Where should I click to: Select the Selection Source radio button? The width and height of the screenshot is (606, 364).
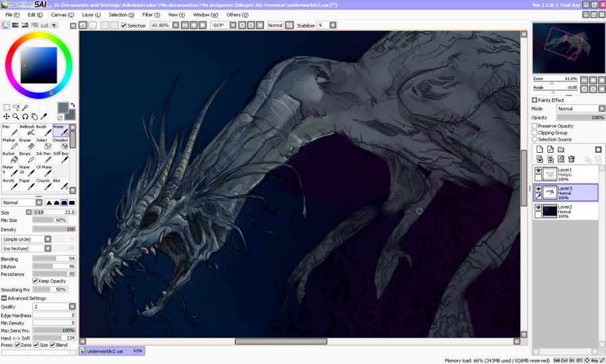(x=535, y=139)
